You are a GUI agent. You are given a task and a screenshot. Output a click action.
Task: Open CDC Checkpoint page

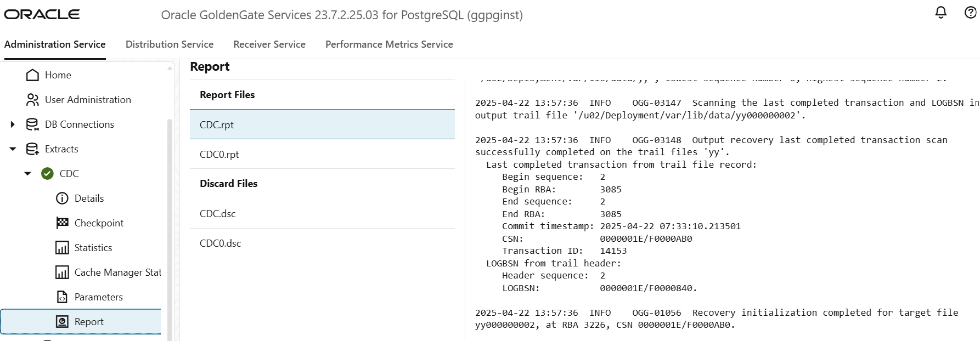(x=99, y=223)
